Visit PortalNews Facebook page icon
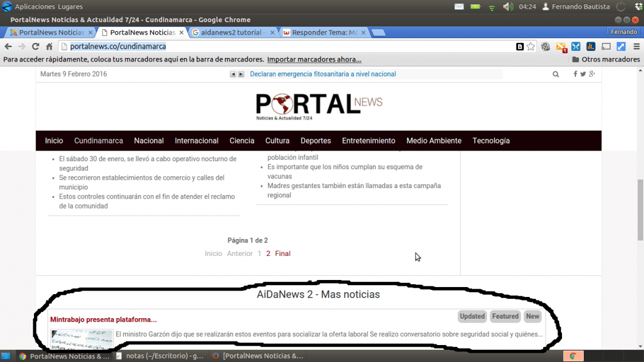 (x=575, y=74)
